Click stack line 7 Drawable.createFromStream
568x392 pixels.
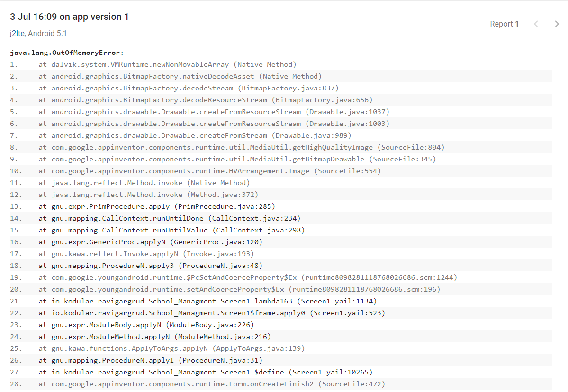[x=189, y=135]
